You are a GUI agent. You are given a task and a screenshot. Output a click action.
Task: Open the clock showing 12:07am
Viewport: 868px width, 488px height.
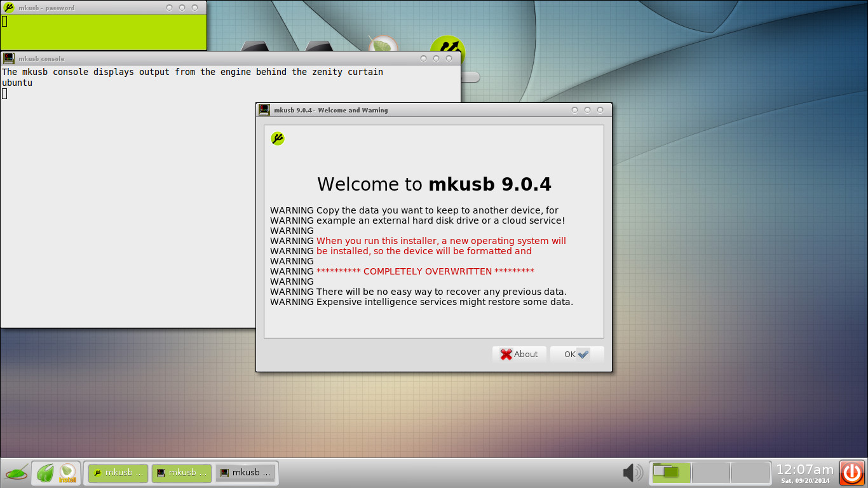(x=804, y=473)
